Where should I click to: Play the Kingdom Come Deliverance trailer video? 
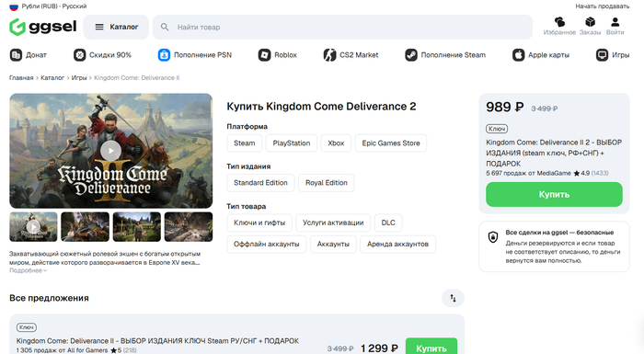(110, 151)
